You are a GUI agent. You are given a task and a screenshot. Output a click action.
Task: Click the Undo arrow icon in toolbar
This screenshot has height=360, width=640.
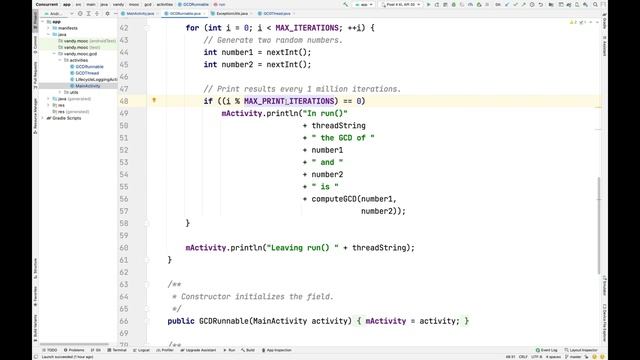coord(540,4)
